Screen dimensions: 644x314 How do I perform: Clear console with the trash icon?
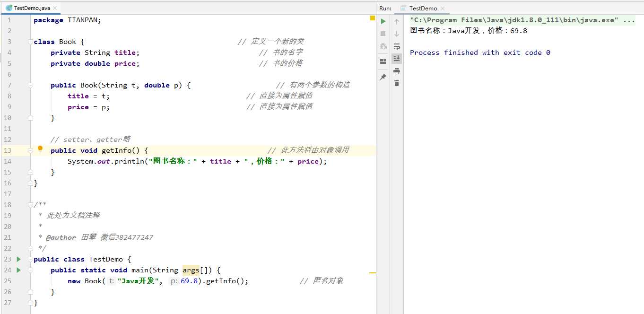397,83
